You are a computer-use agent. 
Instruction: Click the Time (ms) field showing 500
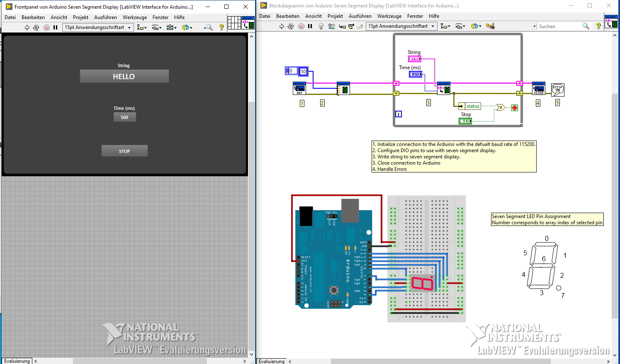point(125,117)
